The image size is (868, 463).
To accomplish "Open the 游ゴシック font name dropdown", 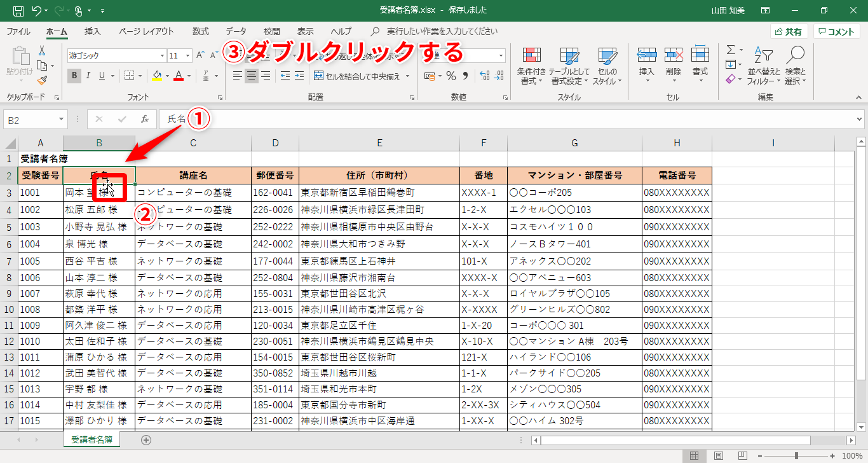I will click(x=161, y=55).
